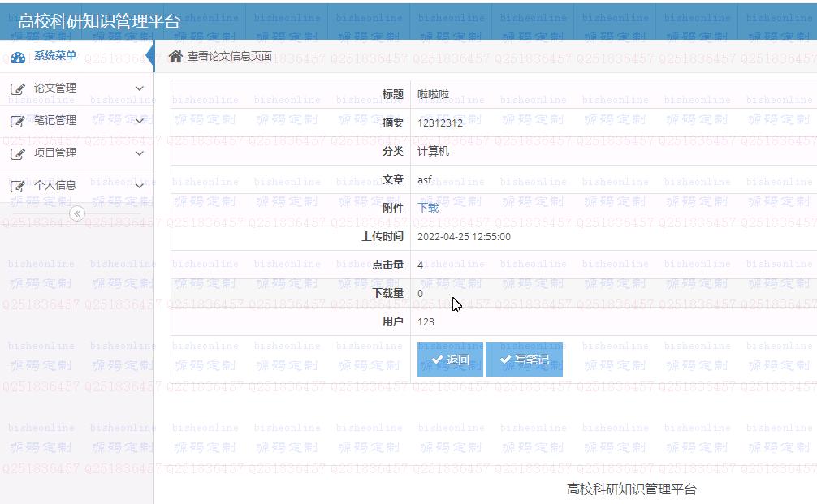
Task: Expand the 论文管理 chevron
Action: [139, 88]
